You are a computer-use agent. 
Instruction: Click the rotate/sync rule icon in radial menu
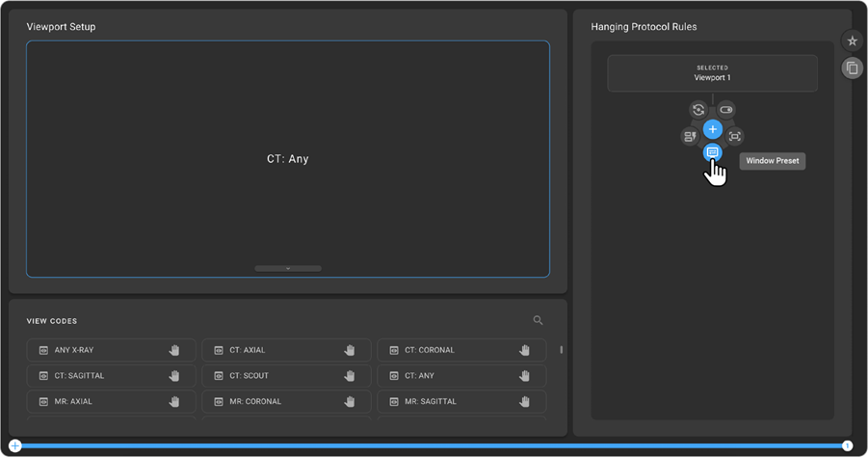click(697, 110)
